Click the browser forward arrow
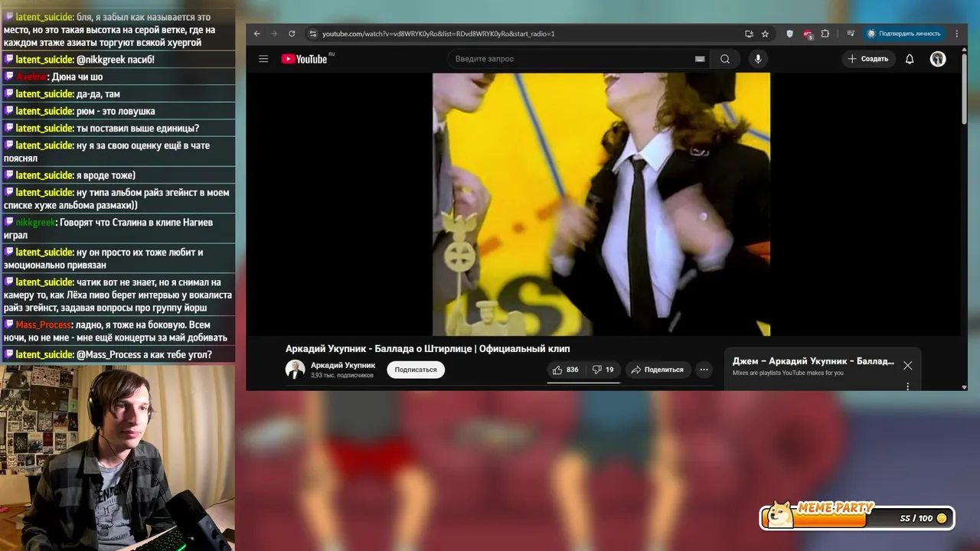Image resolution: width=980 pixels, height=551 pixels. (x=274, y=34)
